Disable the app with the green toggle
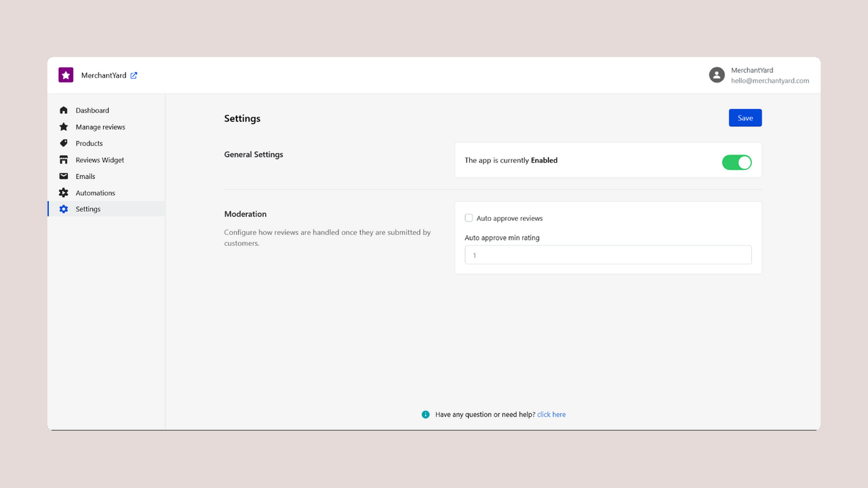Image resolution: width=868 pixels, height=488 pixels. click(736, 162)
